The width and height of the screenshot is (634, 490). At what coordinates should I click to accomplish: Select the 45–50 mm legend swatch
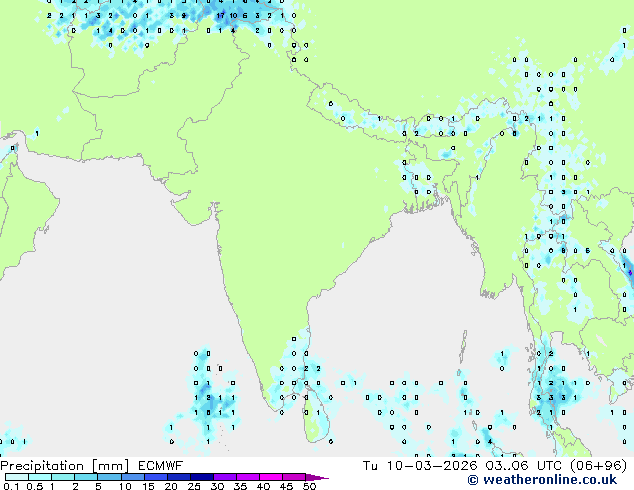pos(294,477)
